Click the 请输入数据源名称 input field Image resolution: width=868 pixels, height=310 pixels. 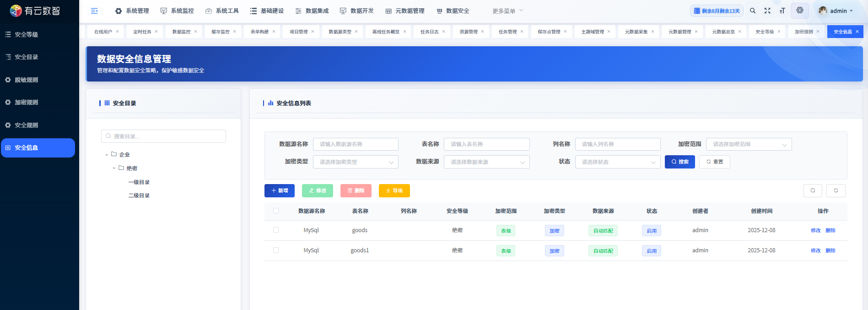[x=356, y=144]
